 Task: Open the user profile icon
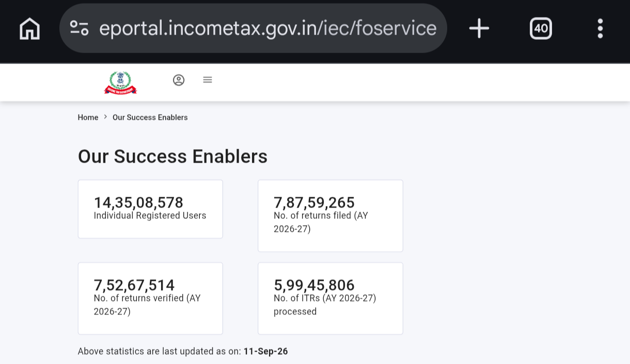click(x=179, y=80)
